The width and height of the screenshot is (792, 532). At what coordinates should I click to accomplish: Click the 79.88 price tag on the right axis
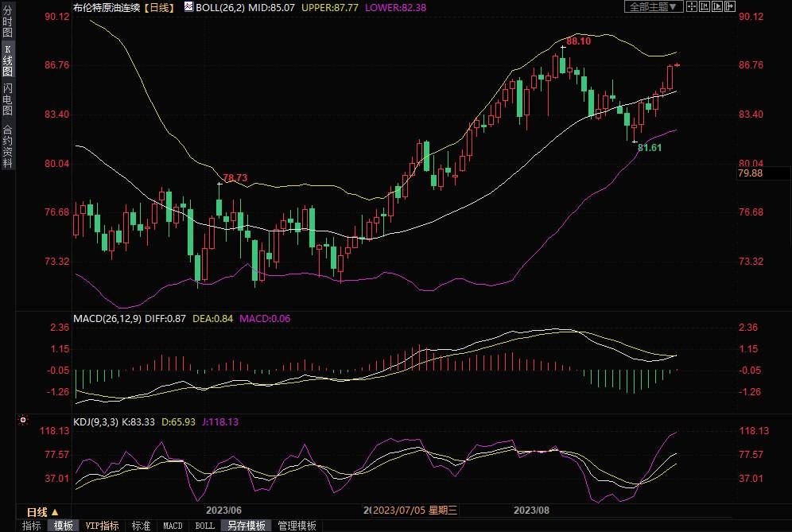pyautogui.click(x=751, y=173)
